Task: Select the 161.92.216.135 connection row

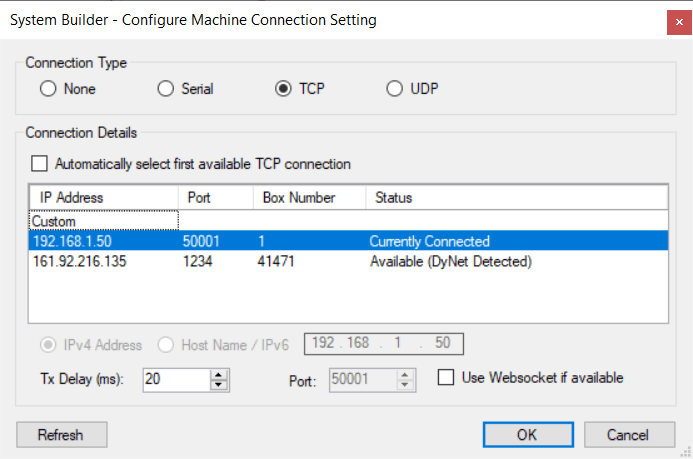Action: [348, 261]
